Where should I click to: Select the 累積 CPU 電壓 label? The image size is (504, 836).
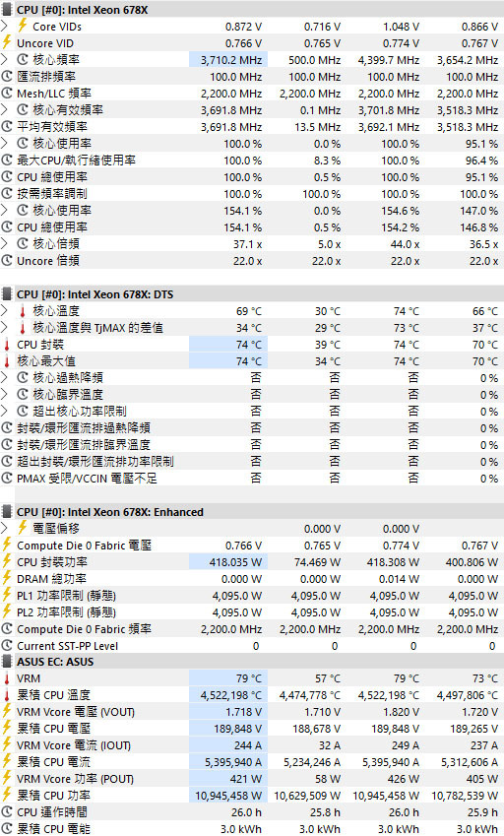click(54, 729)
